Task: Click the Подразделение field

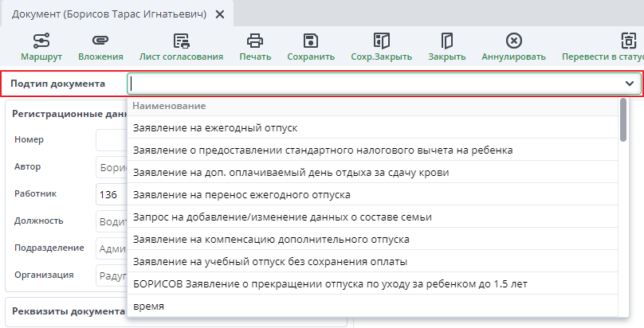Action: (x=112, y=248)
